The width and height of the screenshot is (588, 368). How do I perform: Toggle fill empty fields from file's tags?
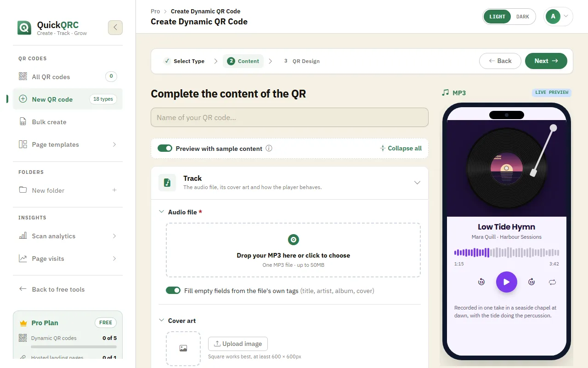pos(173,290)
